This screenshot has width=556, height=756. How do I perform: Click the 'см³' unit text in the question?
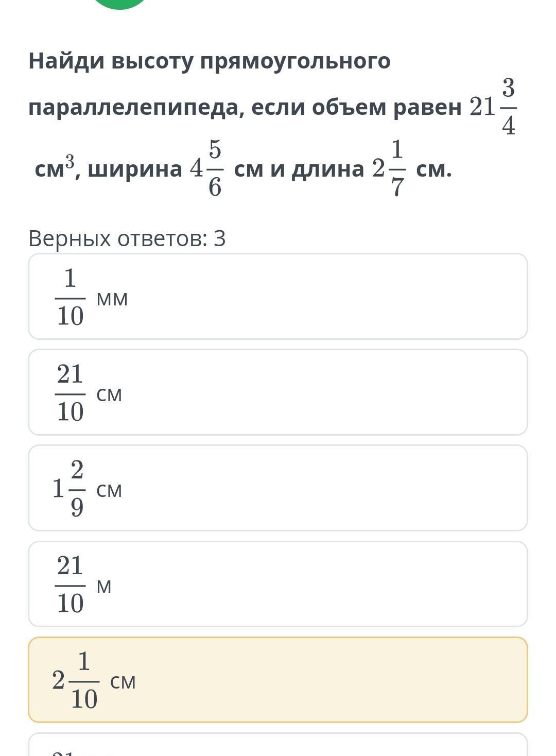54,168
